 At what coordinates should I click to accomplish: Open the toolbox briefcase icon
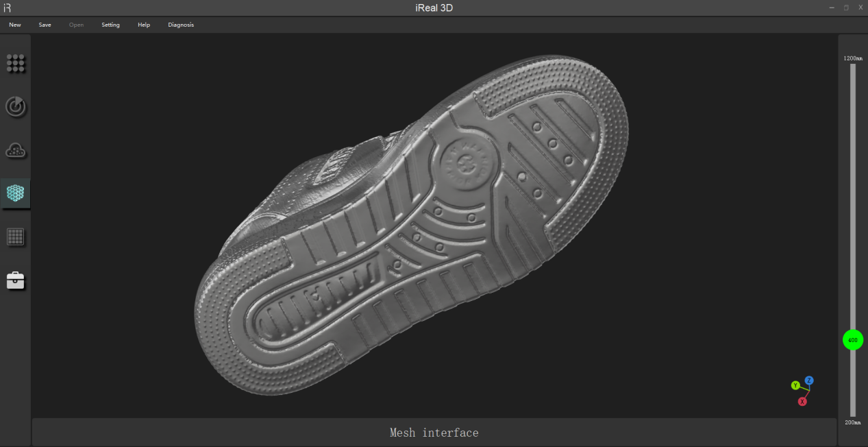[x=15, y=280]
